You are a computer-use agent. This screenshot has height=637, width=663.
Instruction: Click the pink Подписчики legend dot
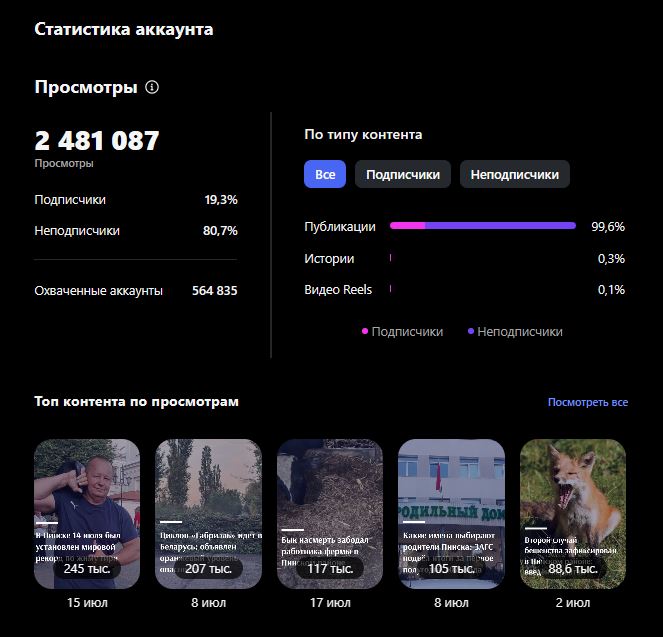365,331
